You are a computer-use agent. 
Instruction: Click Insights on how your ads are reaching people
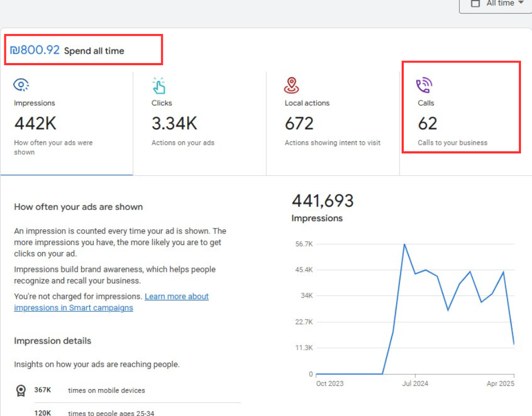coord(96,364)
